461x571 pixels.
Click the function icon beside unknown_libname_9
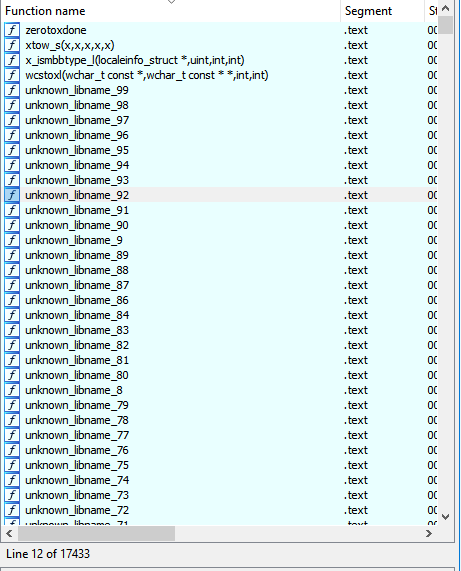click(x=12, y=240)
